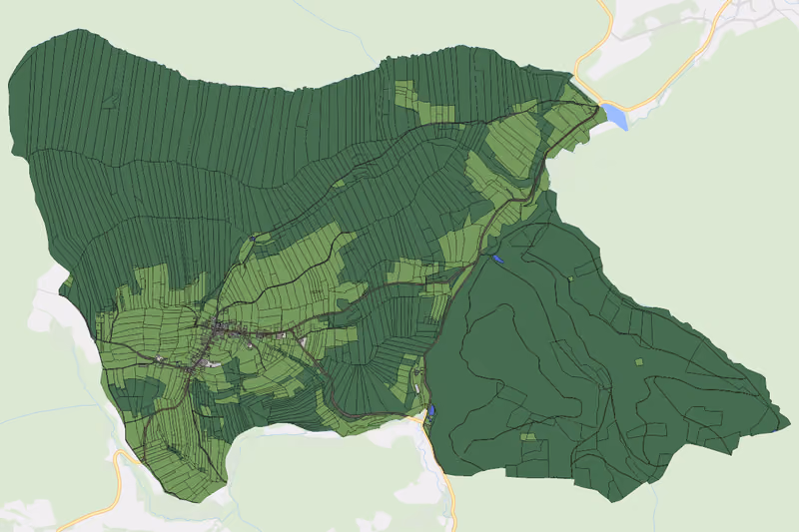799x532 pixels.
Task: Select the dark blue pond beside the yellow road at the map's southern edge
Action: coord(431,410)
